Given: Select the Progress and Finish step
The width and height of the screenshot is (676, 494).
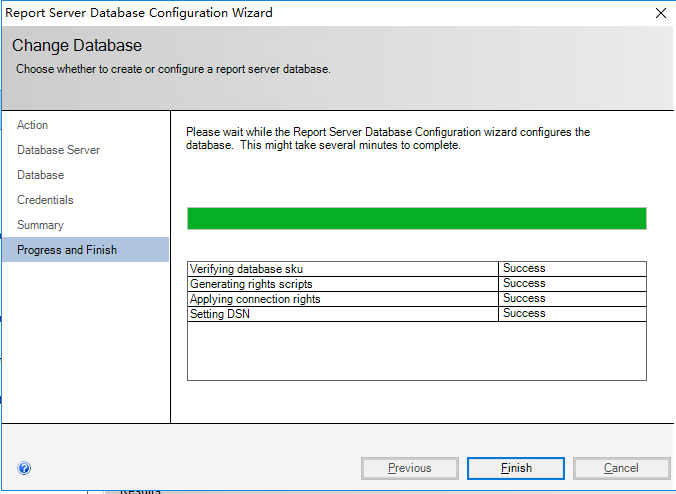Looking at the screenshot, I should click(x=85, y=250).
